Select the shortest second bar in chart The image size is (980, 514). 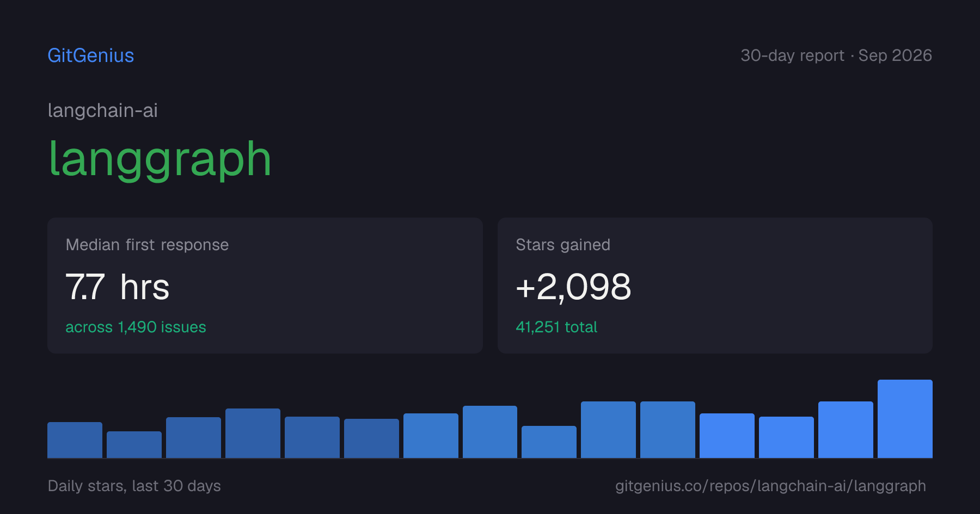pyautogui.click(x=134, y=444)
